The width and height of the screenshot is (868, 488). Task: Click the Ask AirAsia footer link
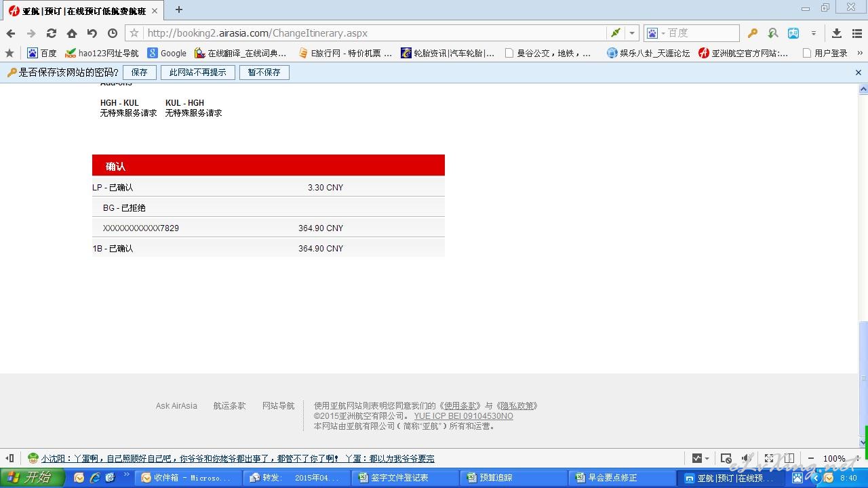coord(176,406)
